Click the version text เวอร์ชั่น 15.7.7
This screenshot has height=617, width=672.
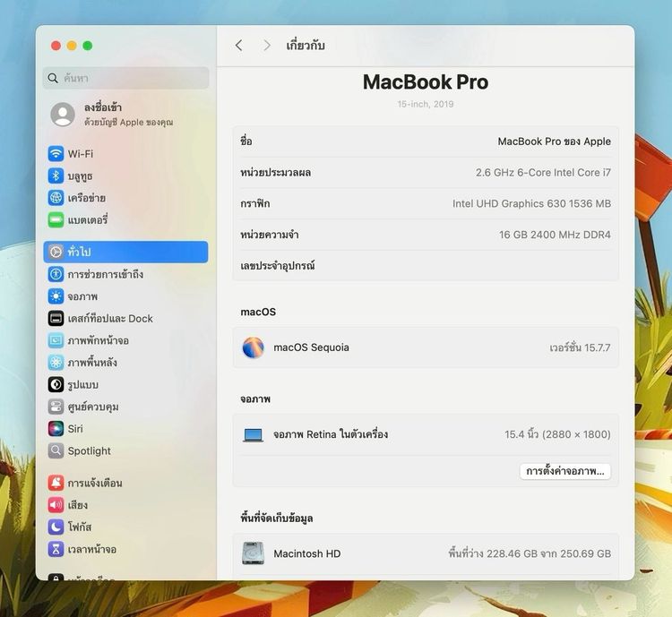coord(580,347)
